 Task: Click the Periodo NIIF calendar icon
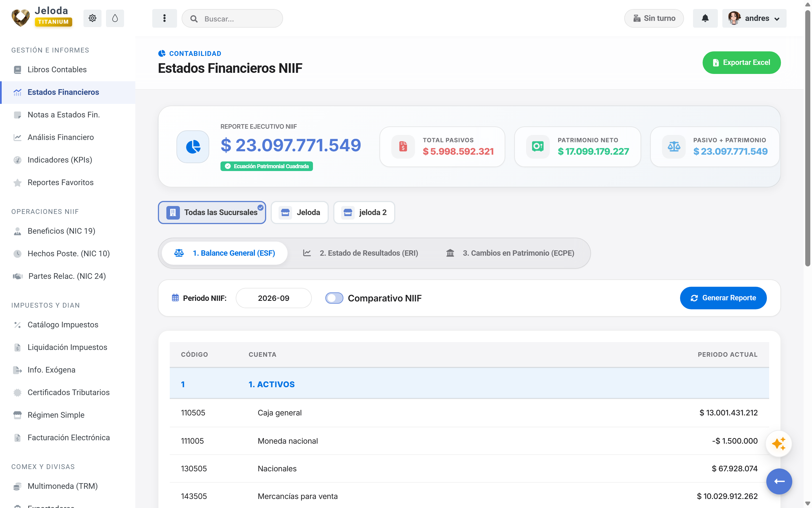(x=175, y=298)
